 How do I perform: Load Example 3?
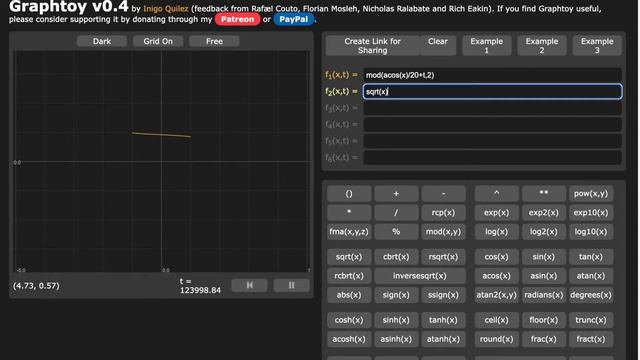click(597, 46)
